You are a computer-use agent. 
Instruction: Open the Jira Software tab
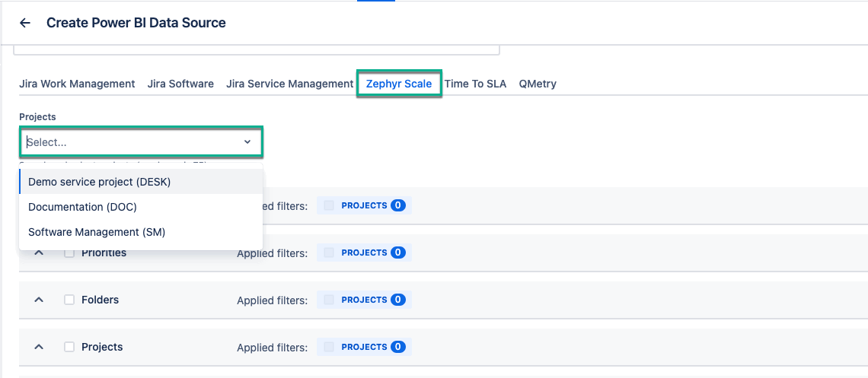point(180,84)
